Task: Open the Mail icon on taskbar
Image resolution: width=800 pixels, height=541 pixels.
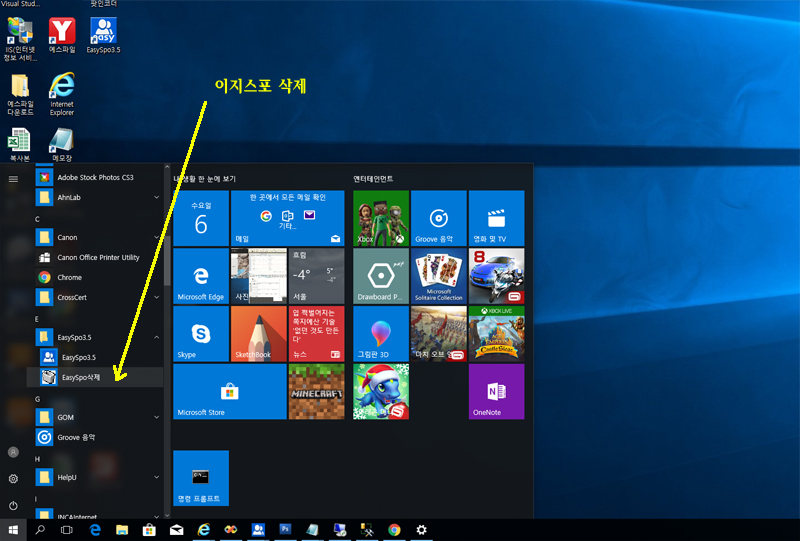Action: click(177, 530)
